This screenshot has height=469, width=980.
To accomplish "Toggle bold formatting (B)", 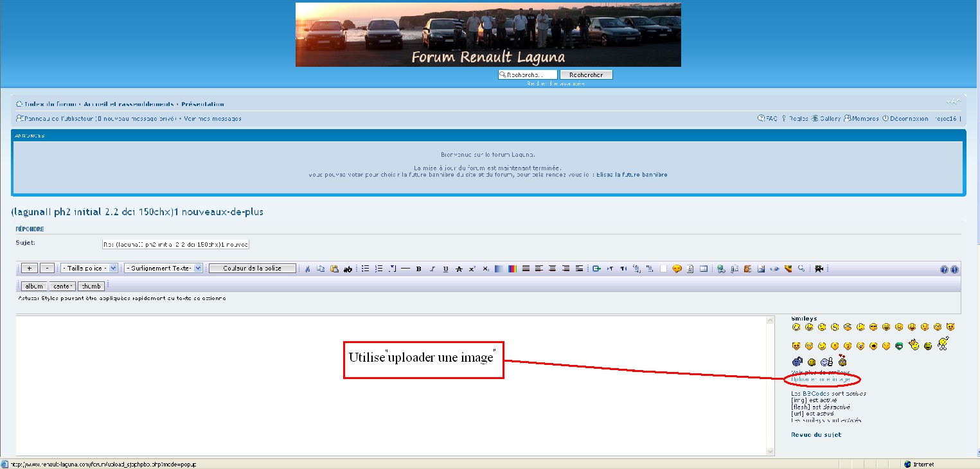I will [418, 269].
